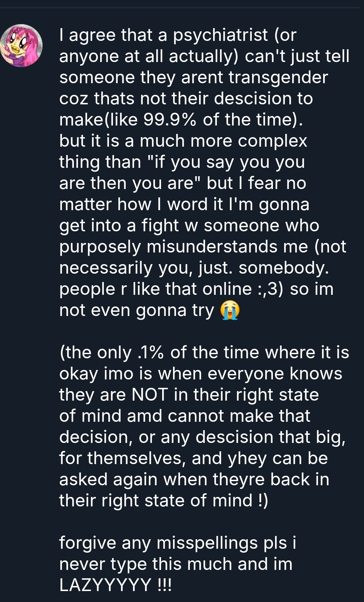Click the word "online" before the emoticon
This screenshot has width=364, height=602.
[227, 289]
